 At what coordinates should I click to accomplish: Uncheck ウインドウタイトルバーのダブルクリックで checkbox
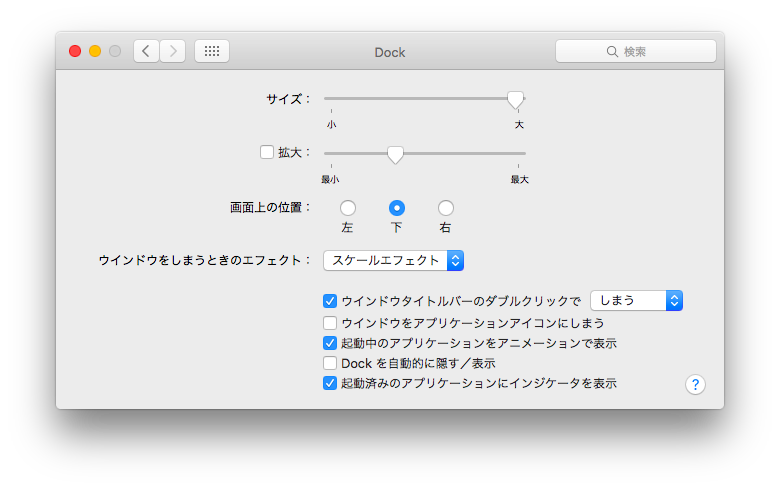click(x=330, y=301)
